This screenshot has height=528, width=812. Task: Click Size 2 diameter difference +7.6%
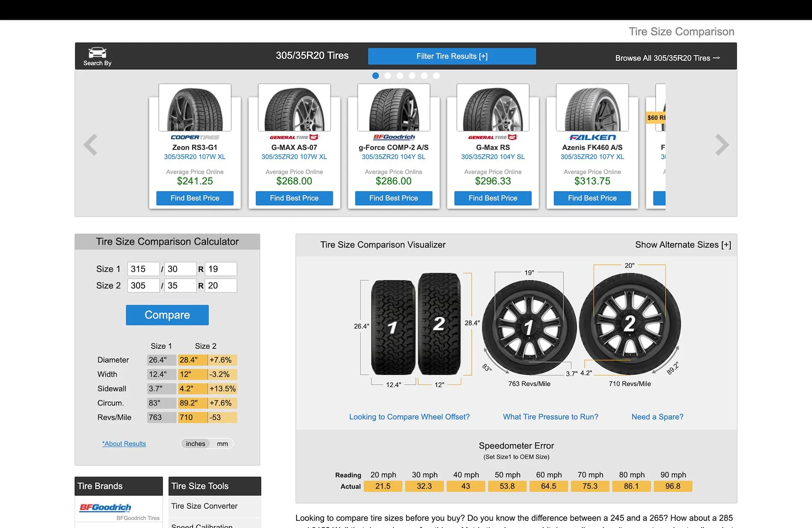pos(223,360)
